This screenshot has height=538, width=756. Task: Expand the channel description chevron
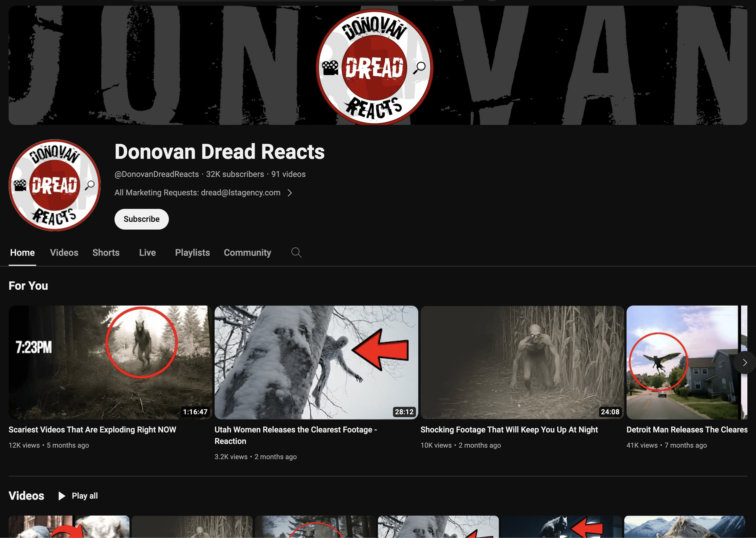[290, 193]
